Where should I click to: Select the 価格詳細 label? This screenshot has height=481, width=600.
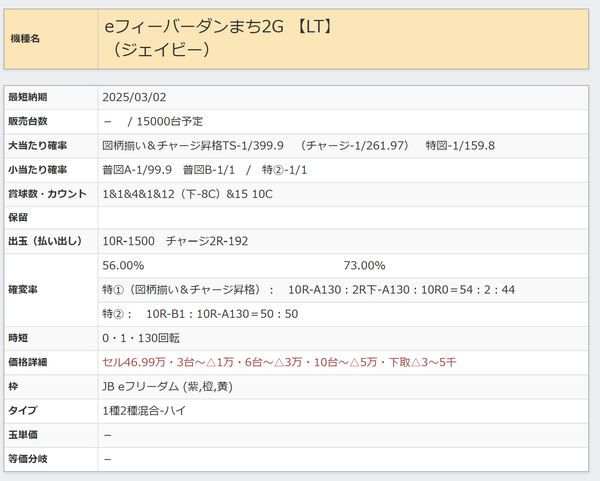pos(28,362)
